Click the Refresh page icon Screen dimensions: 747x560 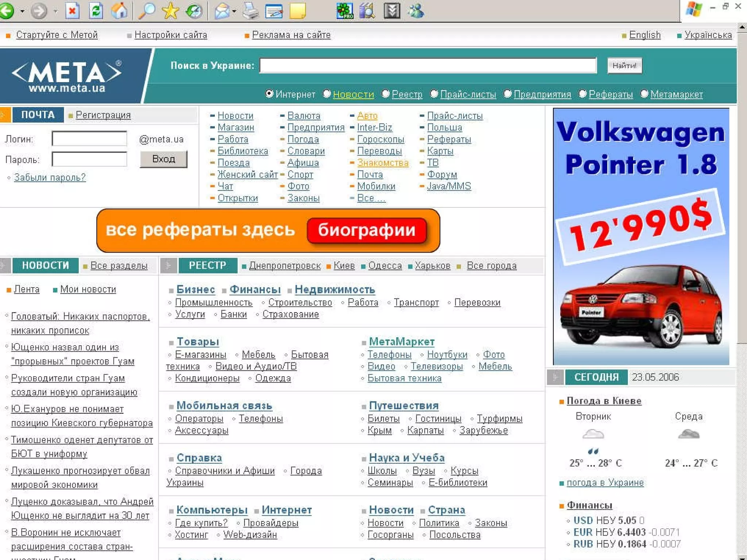(x=96, y=11)
